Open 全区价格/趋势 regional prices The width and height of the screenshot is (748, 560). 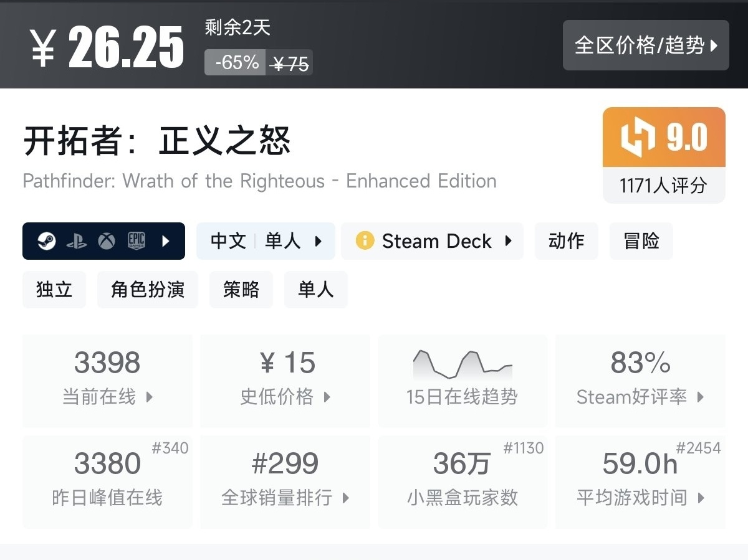click(x=645, y=45)
